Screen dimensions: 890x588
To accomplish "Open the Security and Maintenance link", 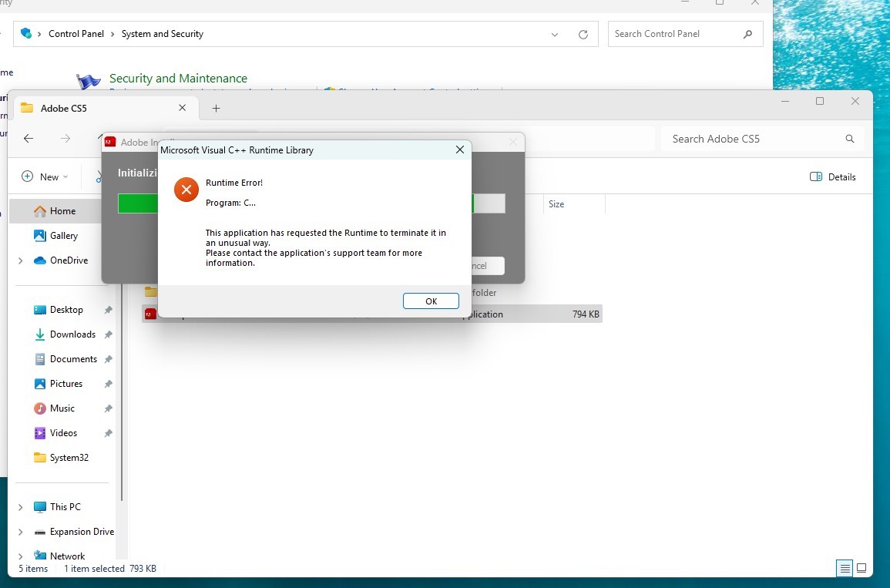I will pyautogui.click(x=178, y=79).
